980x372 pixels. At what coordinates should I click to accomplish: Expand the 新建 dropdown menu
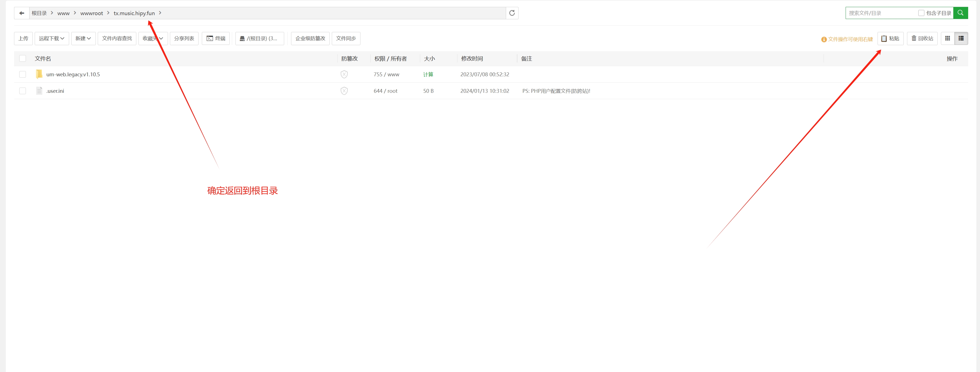[x=83, y=39]
